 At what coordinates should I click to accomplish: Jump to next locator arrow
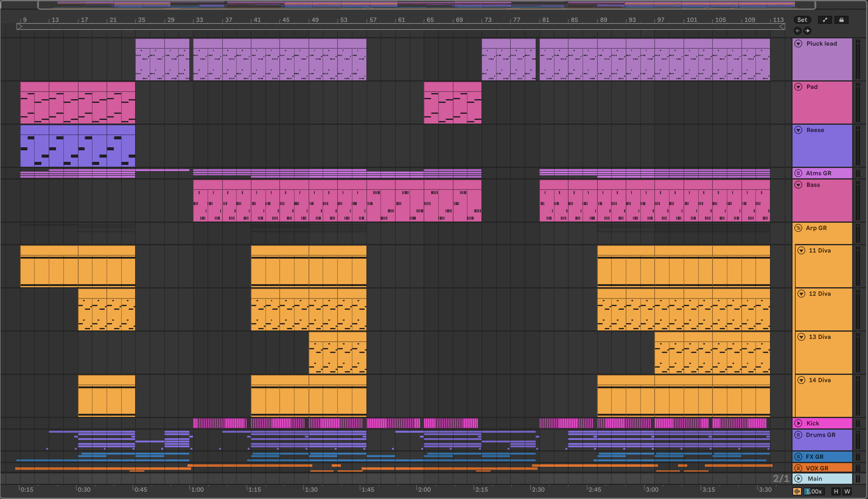tap(807, 31)
